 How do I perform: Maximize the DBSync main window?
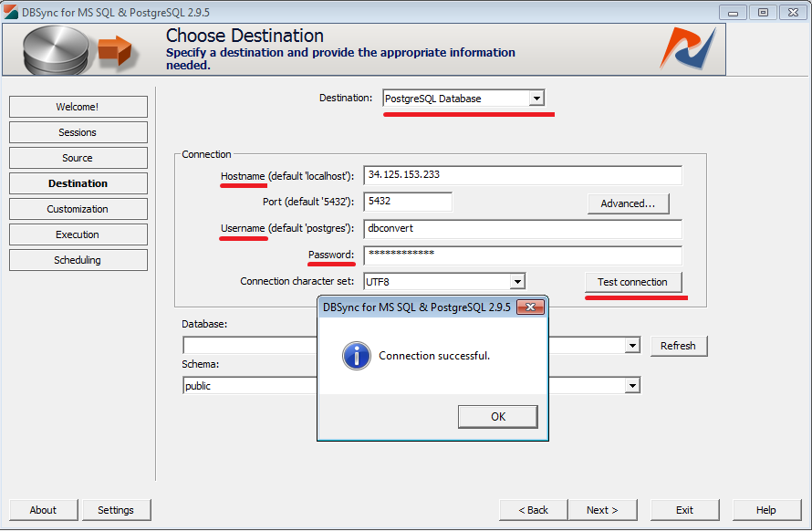point(764,13)
